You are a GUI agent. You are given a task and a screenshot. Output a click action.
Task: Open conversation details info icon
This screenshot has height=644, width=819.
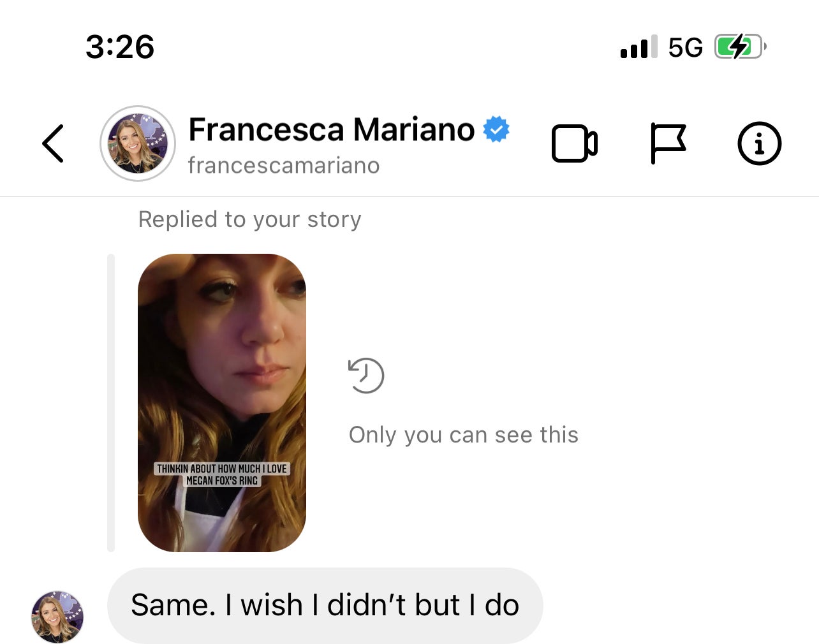(759, 143)
